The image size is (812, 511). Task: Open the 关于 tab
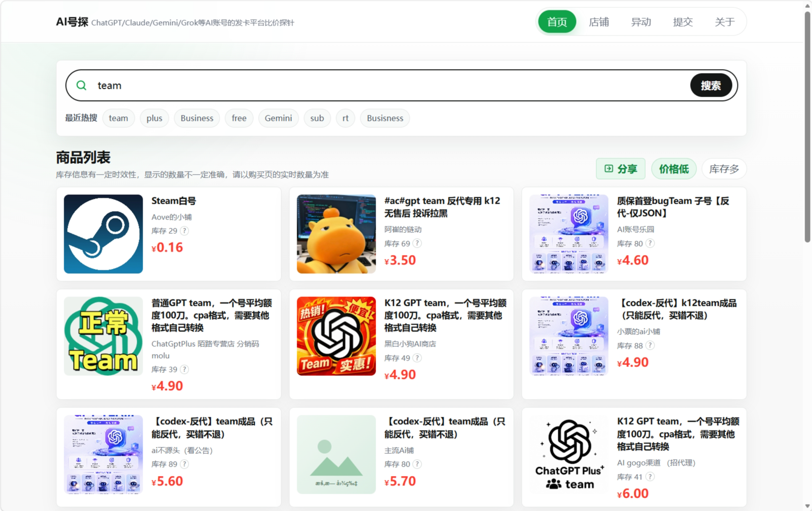click(725, 22)
